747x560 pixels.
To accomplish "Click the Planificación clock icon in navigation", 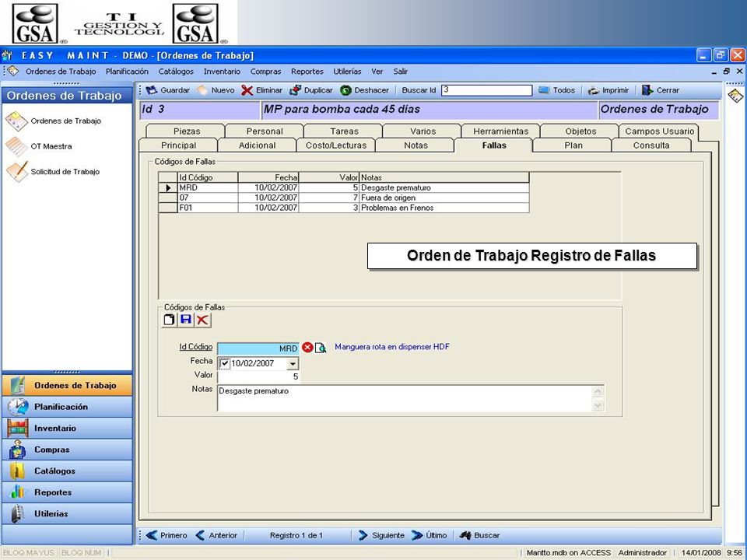I will click(18, 407).
